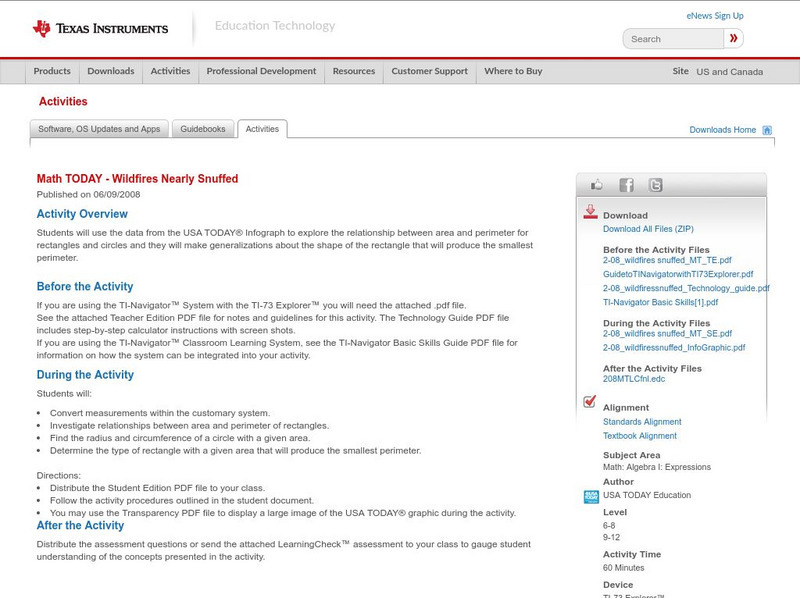This screenshot has height=598, width=800.
Task: Click the After the Activity heading
Action: [80, 526]
